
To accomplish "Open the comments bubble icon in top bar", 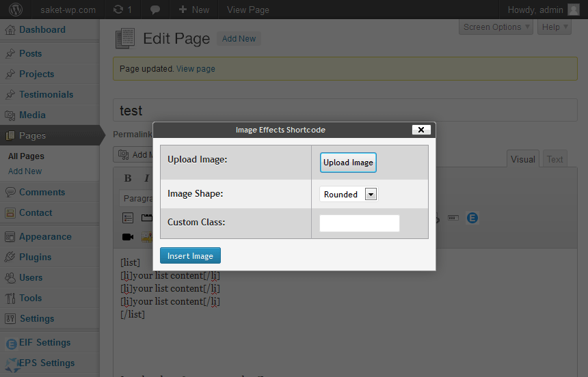I will [x=155, y=10].
